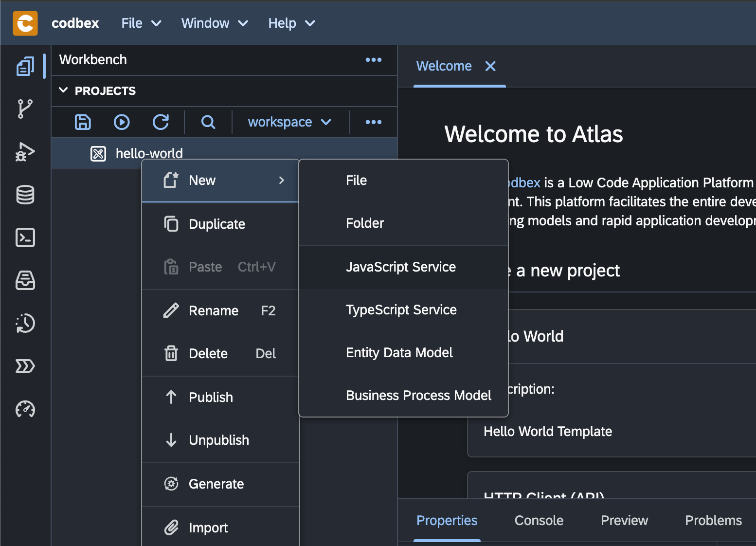Screen dimensions: 756x546
Task: Select Folder in New submenu
Action: coord(403,223)
